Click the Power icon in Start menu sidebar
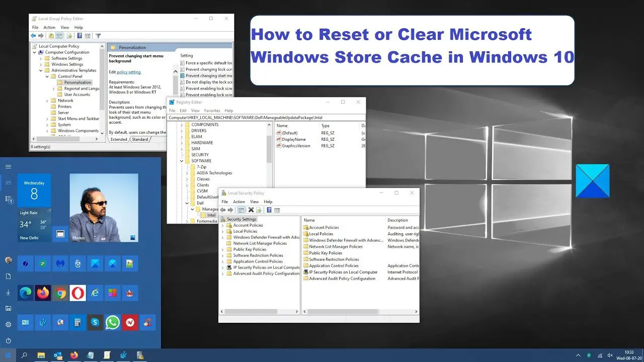The width and height of the screenshot is (644, 362). coord(8,340)
